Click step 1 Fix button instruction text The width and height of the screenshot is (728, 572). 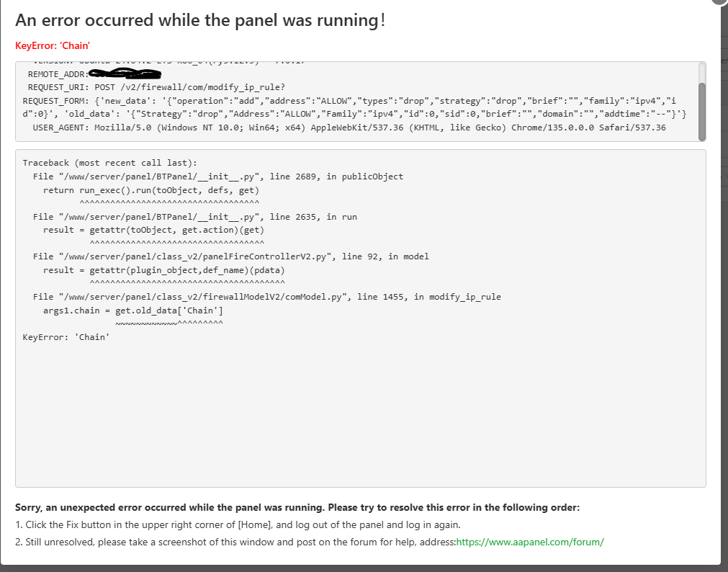coord(238,524)
